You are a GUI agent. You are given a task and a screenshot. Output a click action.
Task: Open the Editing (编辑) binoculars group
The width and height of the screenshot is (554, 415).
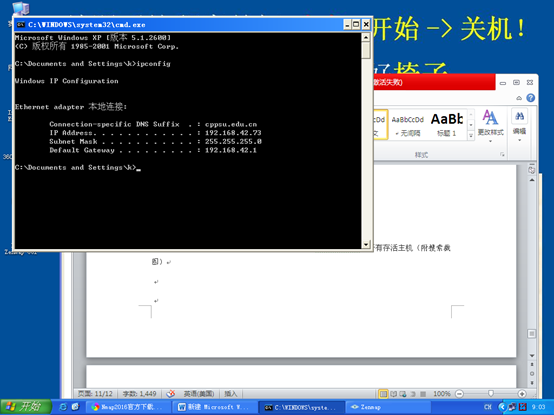(519, 125)
